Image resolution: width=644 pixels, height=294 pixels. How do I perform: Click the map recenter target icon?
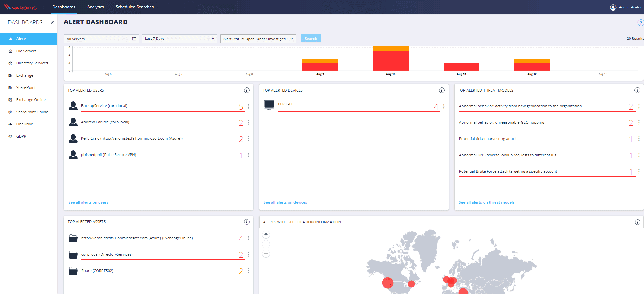[x=266, y=235]
